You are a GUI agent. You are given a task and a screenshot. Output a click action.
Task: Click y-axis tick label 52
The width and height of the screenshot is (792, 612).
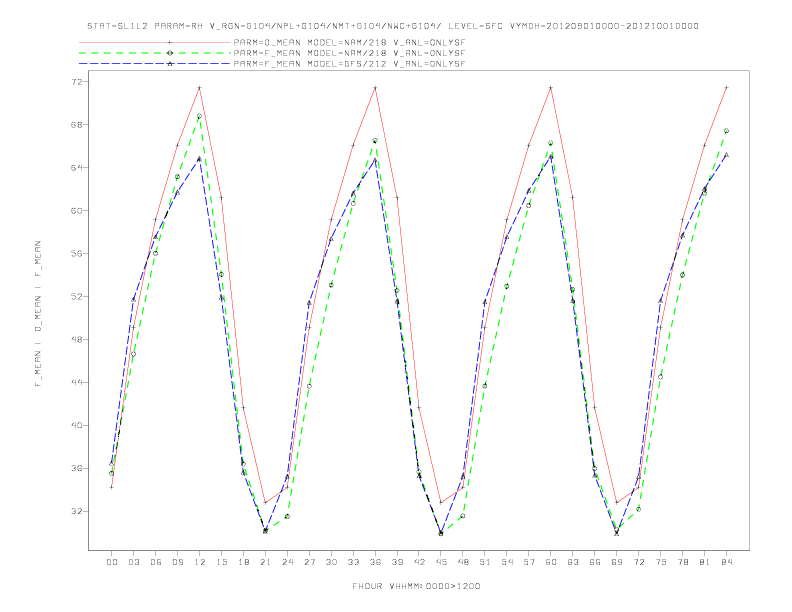pyautogui.click(x=78, y=296)
